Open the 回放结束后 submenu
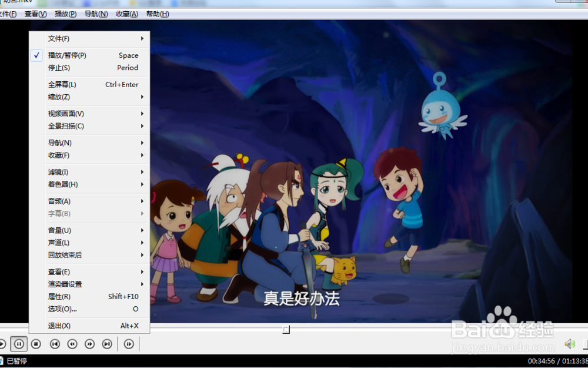The width and height of the screenshot is (588, 368). [89, 255]
